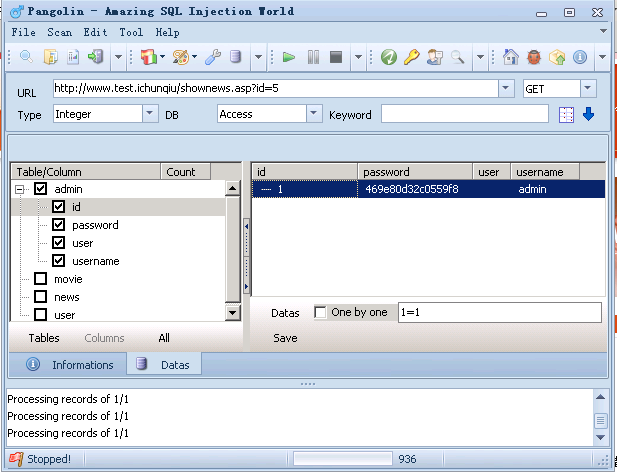Screen dimensions: 617x472
Task: Open dropdown after the stop button group
Action: 358,57
